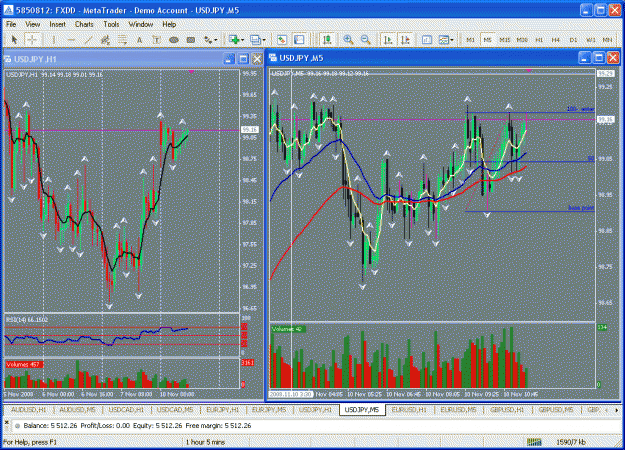Switch to AUDUSD,M5 chart tab
Screen dimensions: 625x450
(77, 410)
